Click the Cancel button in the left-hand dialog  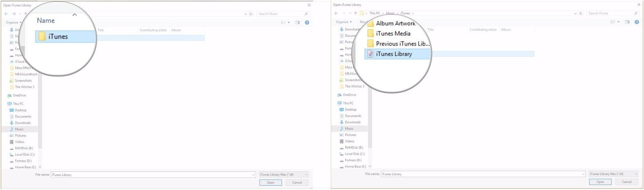[297, 182]
